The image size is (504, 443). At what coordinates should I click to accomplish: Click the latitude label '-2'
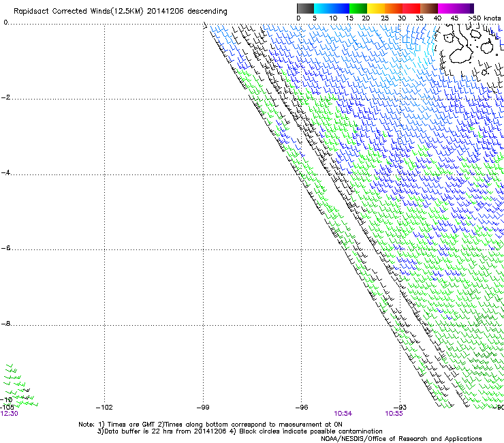5,97
